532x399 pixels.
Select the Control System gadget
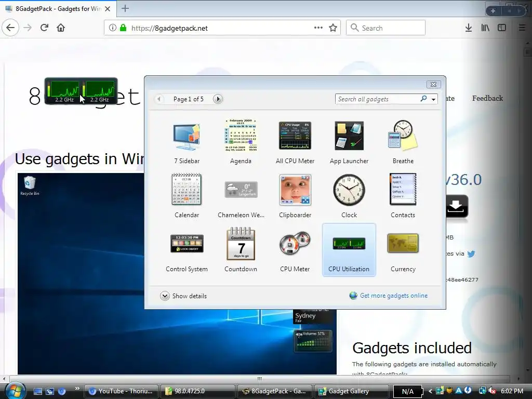[x=187, y=244]
